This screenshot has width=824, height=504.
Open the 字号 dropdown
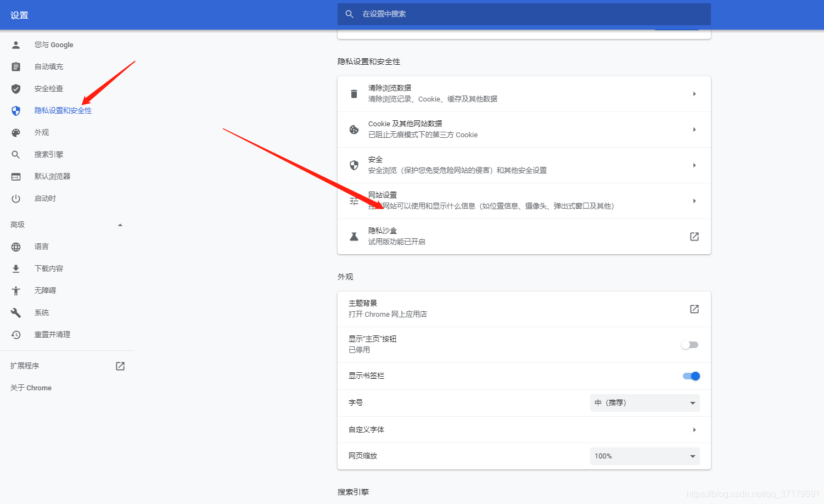[x=644, y=402]
